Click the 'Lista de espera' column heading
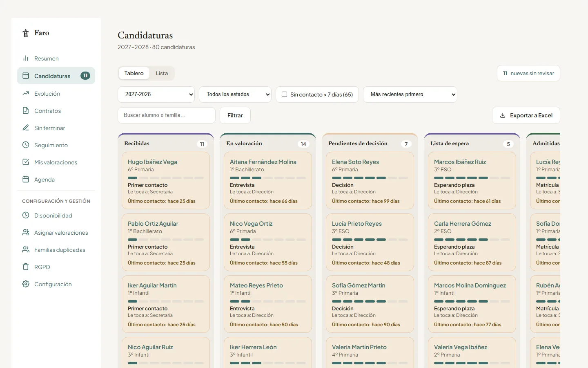Viewport: 588px width, 368px height. click(x=450, y=144)
